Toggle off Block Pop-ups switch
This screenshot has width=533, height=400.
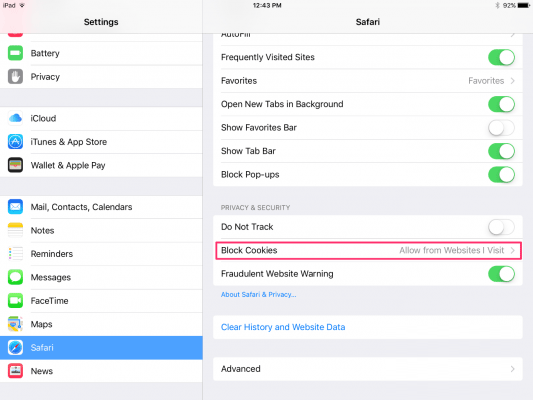click(x=501, y=175)
